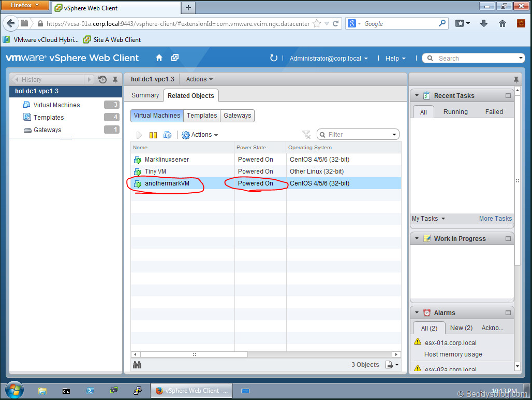Viewport: 532px width, 400px height.
Task: Open the esx-01a.corp.local alarm link
Action: (x=451, y=343)
